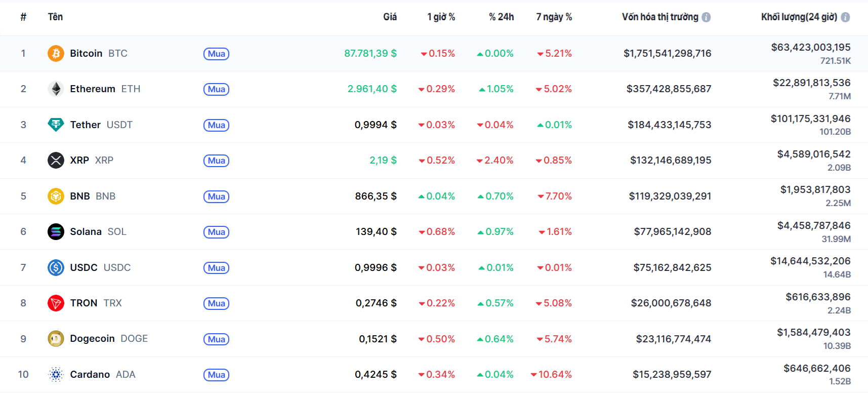Sort by the 1 giờ % column header
Screen dimensions: 868x395
click(x=441, y=17)
